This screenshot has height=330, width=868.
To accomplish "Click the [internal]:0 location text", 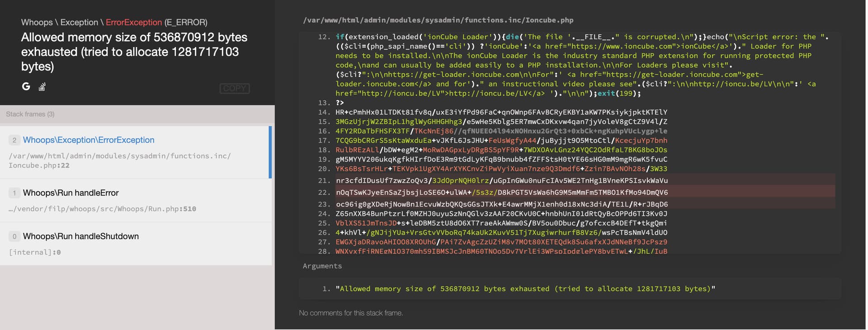I will (35, 252).
